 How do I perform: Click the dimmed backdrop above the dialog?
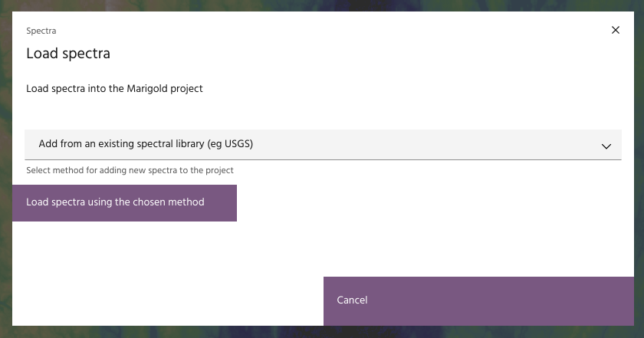322,5
